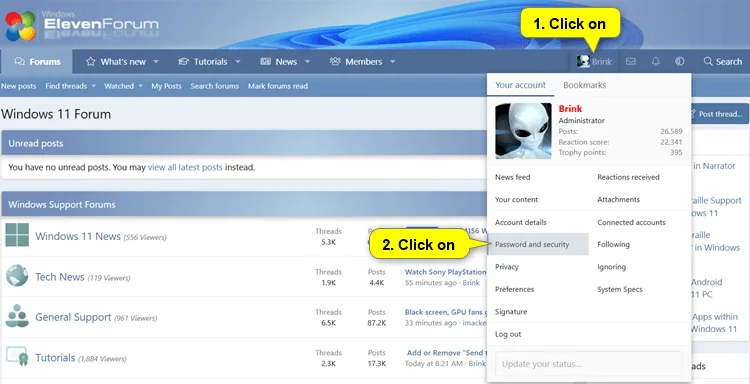The height and width of the screenshot is (384, 750).
Task: Expand the Tutorials dropdown arrow
Action: point(238,62)
